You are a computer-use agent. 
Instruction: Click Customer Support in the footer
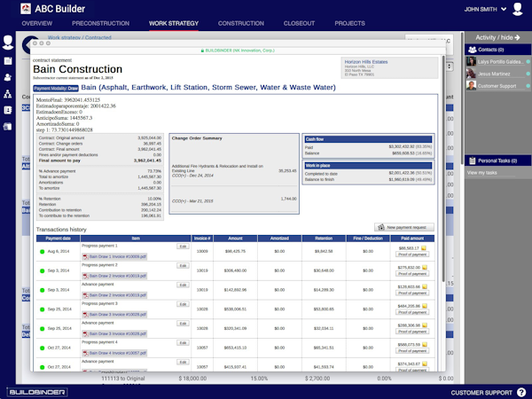coord(483,392)
